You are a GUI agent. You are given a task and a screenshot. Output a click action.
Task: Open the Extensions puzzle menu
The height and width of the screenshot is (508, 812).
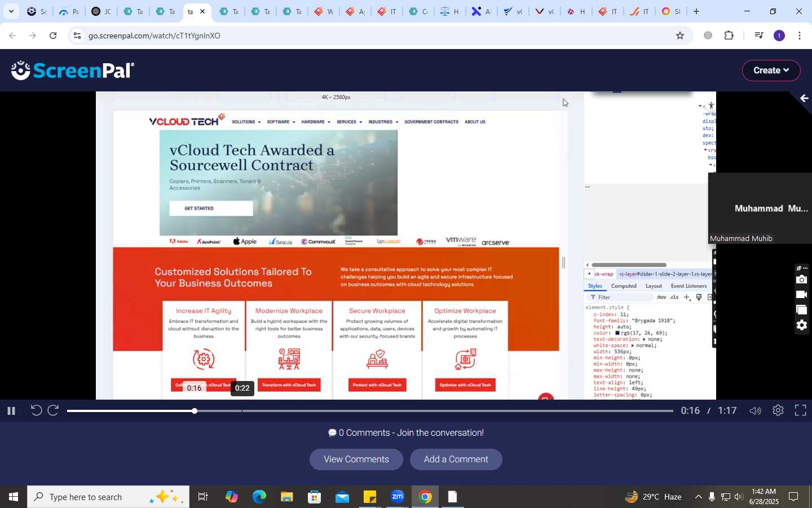click(x=729, y=36)
